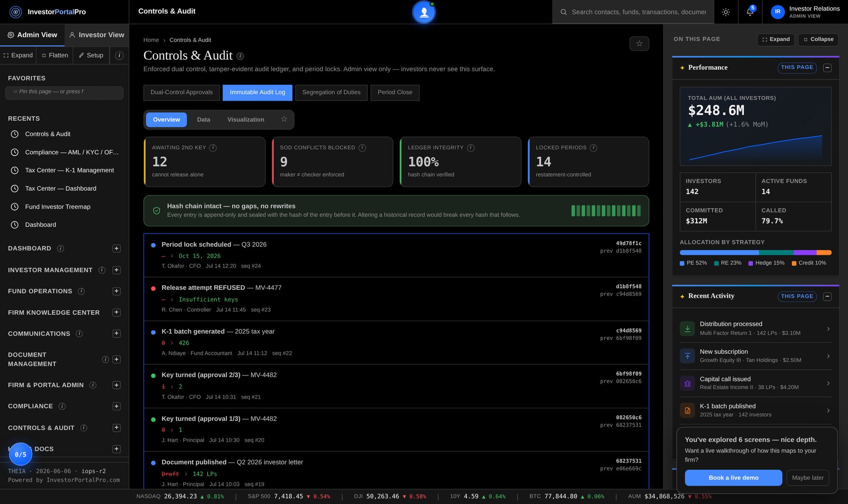Switch to Investor View
Image resolution: width=848 pixels, height=504 pixels.
[97, 35]
